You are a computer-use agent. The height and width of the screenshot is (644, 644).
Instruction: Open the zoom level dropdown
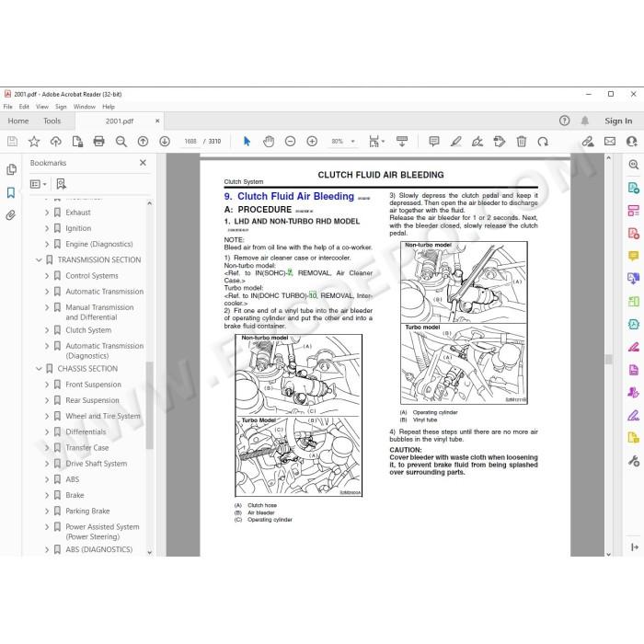click(x=352, y=142)
